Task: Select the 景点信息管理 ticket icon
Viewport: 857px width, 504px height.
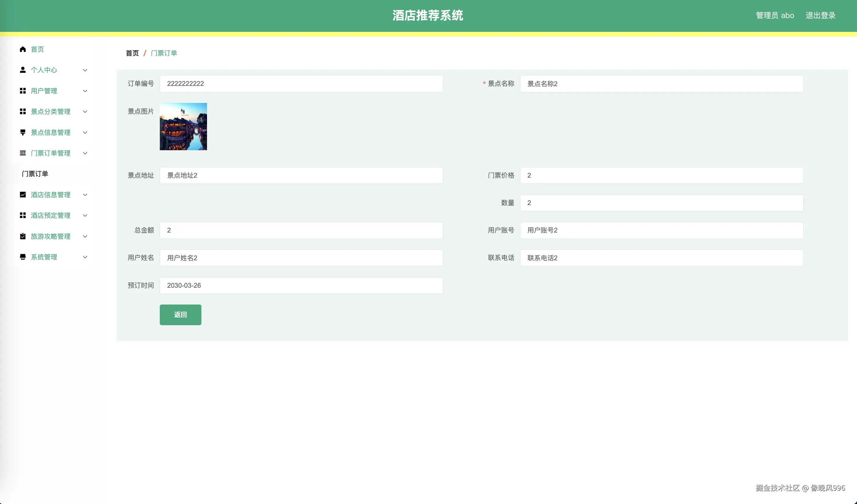Action: point(23,132)
